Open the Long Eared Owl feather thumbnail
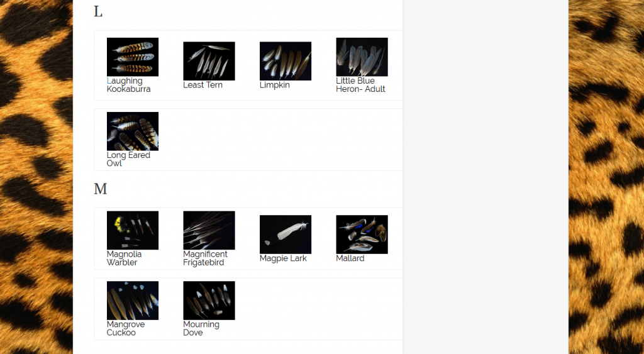This screenshot has width=644, height=354. click(x=133, y=131)
